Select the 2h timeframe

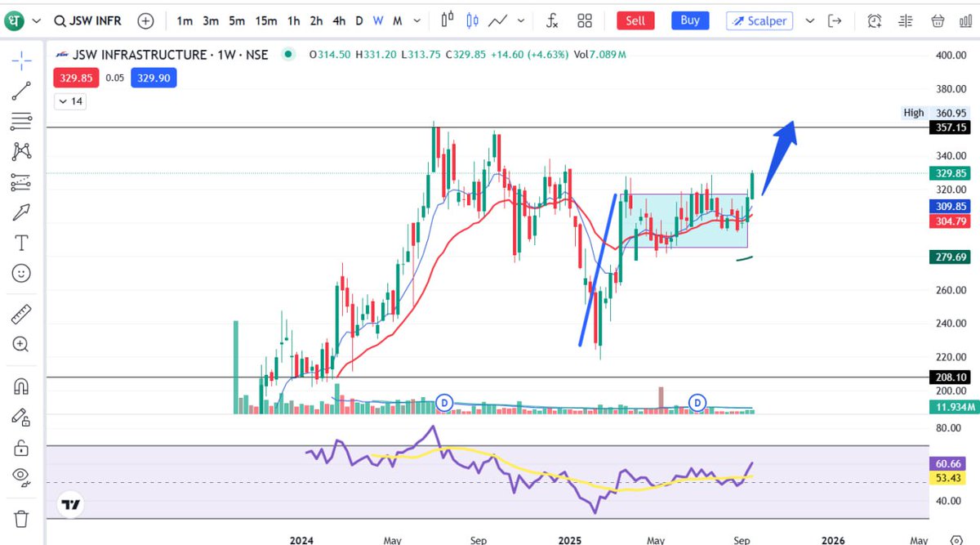click(316, 20)
